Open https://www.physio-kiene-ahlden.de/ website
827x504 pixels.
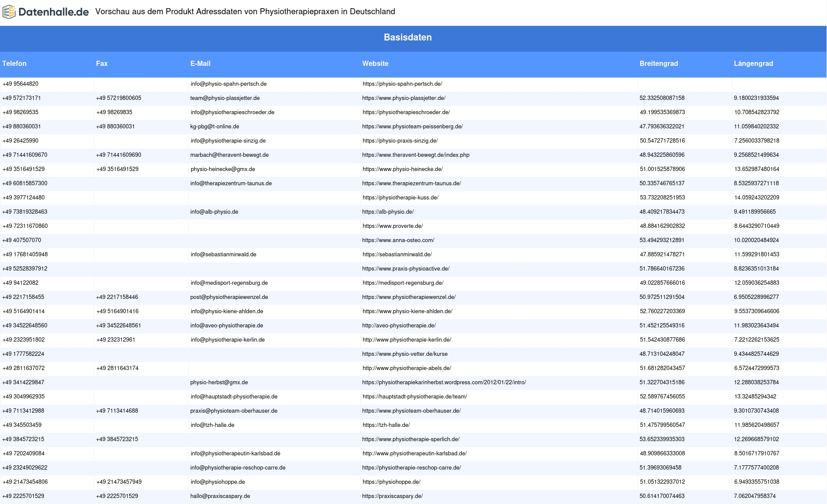[x=407, y=311]
